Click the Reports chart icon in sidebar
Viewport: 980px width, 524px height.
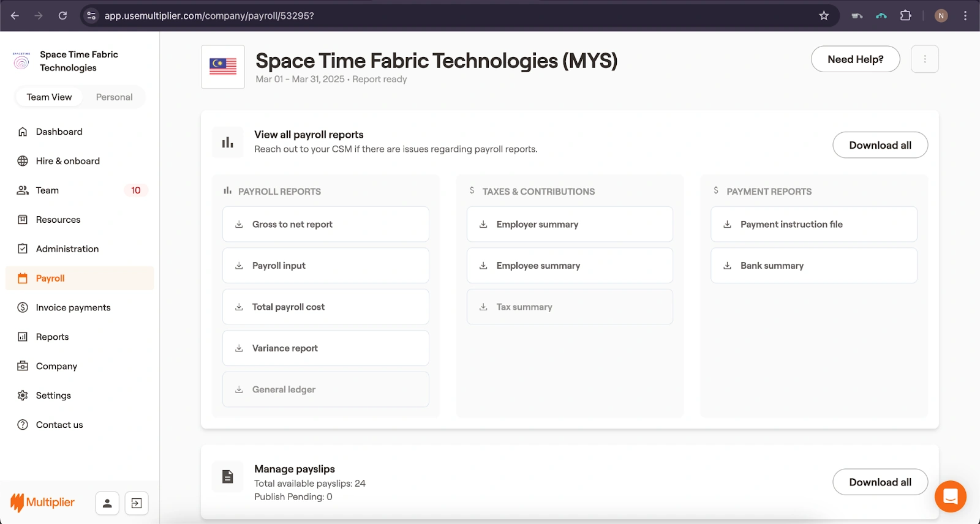(23, 337)
